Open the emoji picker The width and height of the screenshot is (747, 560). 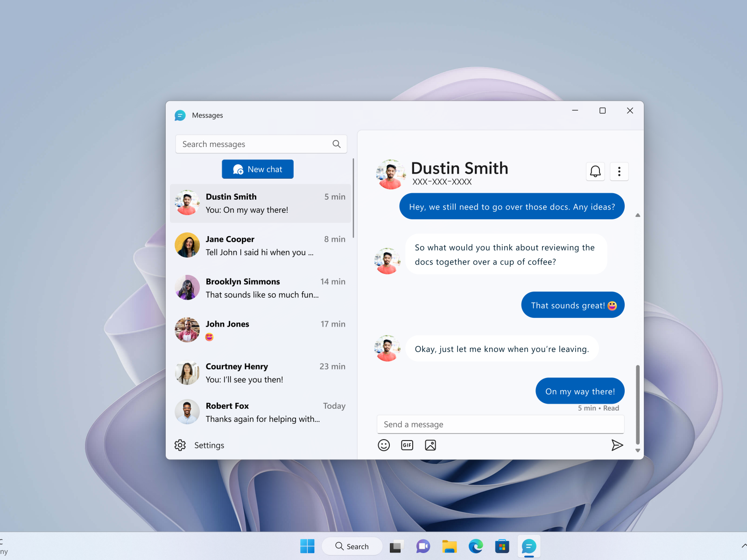tap(383, 445)
